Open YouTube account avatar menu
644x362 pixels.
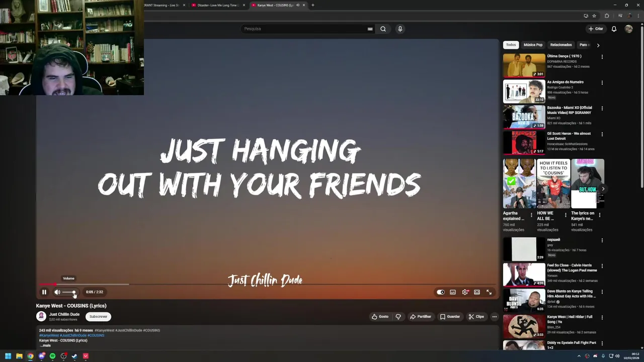(x=628, y=29)
